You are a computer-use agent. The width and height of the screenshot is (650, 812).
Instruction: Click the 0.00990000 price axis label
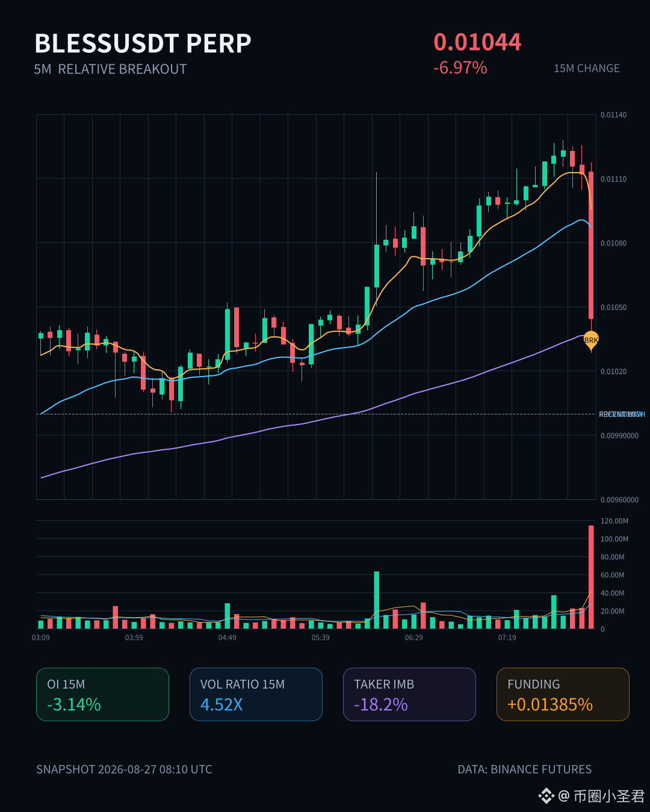click(619, 435)
